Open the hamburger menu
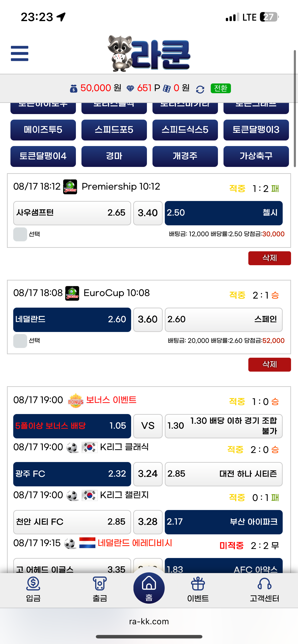The width and height of the screenshot is (298, 644). click(19, 53)
